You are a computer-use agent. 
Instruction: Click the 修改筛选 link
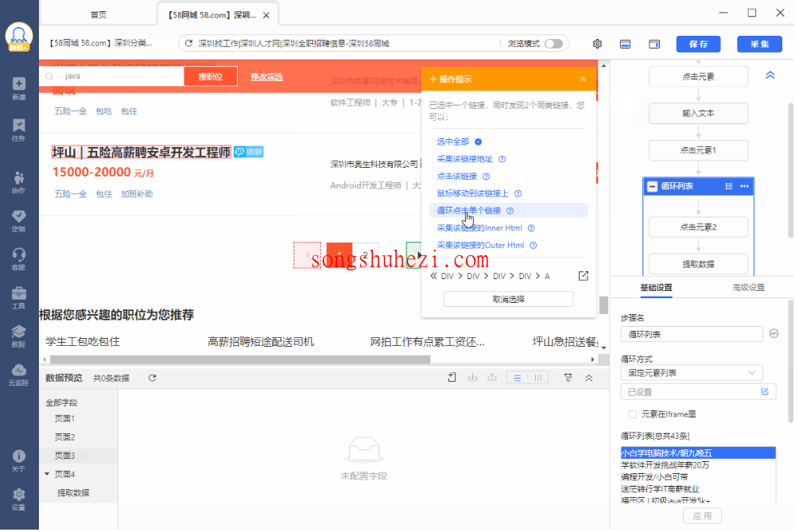(x=266, y=77)
